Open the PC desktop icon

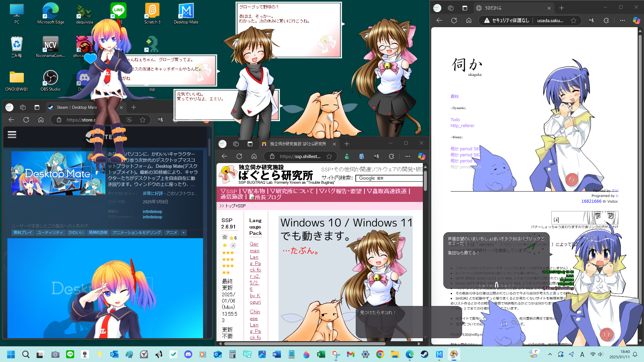coord(17,14)
